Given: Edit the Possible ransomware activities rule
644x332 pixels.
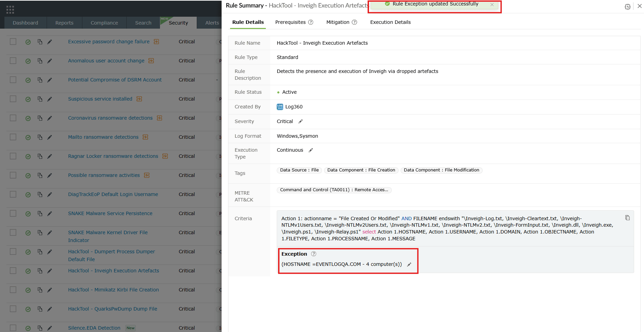Looking at the screenshot, I should (50, 175).
